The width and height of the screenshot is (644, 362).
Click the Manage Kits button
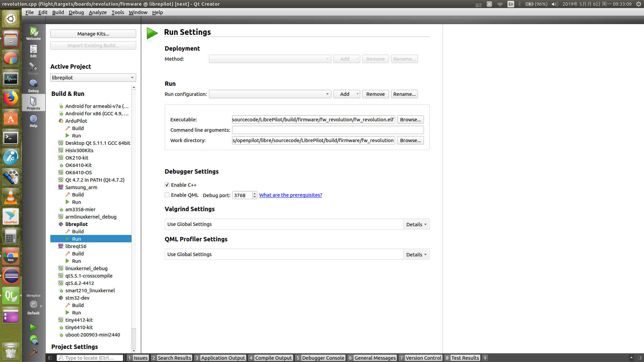click(93, 34)
